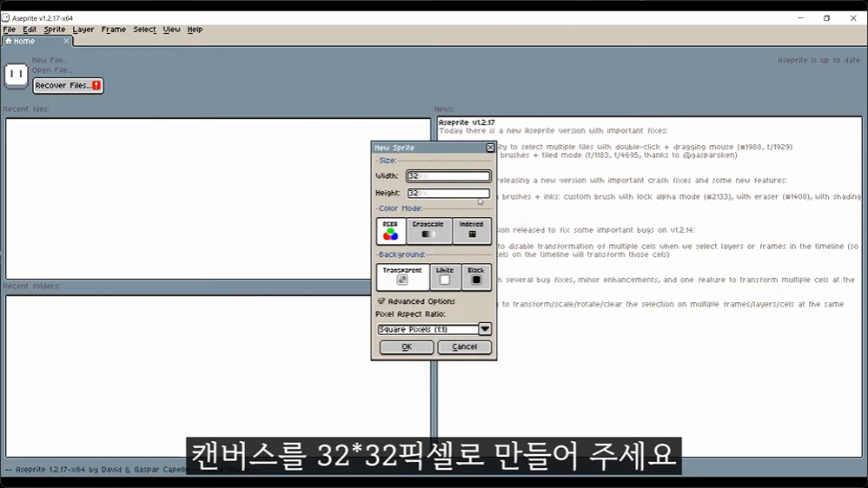The image size is (868, 488).
Task: Close the New Sprite dialog
Action: [490, 148]
